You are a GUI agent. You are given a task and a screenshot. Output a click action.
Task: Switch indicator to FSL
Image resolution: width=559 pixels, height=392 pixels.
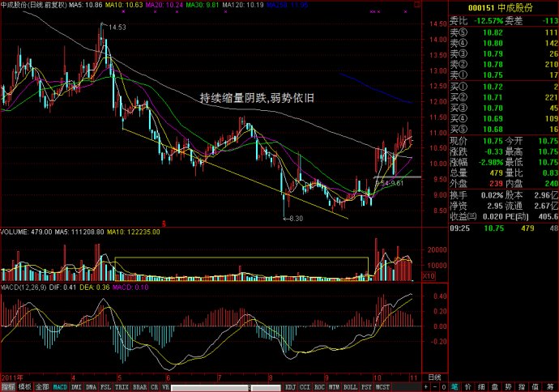pyautogui.click(x=105, y=387)
